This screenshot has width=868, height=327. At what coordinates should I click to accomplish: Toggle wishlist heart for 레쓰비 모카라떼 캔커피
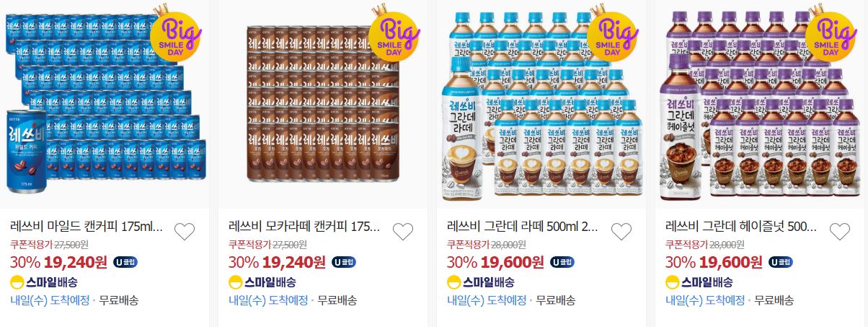click(x=403, y=231)
